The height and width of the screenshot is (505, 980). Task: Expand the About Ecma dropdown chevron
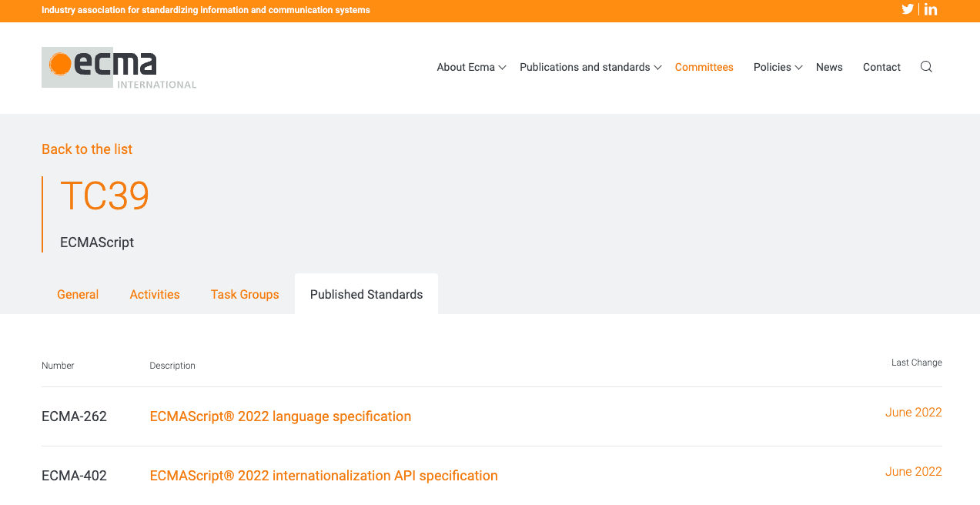pos(502,68)
